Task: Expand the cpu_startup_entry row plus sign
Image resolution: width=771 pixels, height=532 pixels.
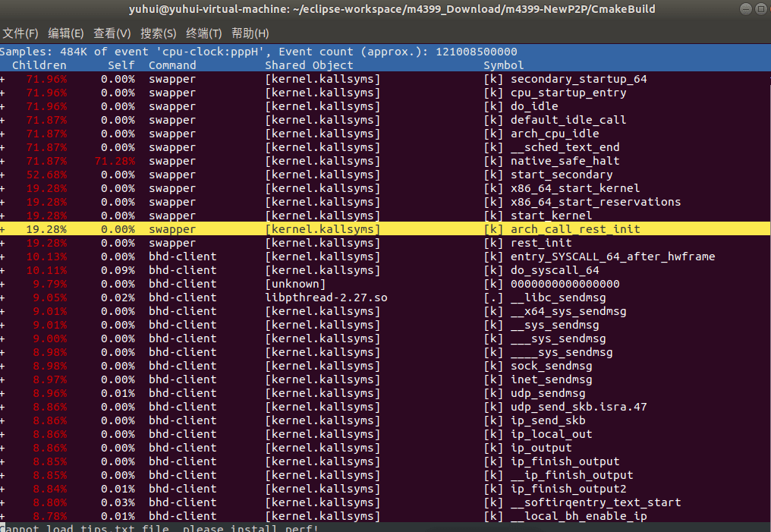Action: 2,93
